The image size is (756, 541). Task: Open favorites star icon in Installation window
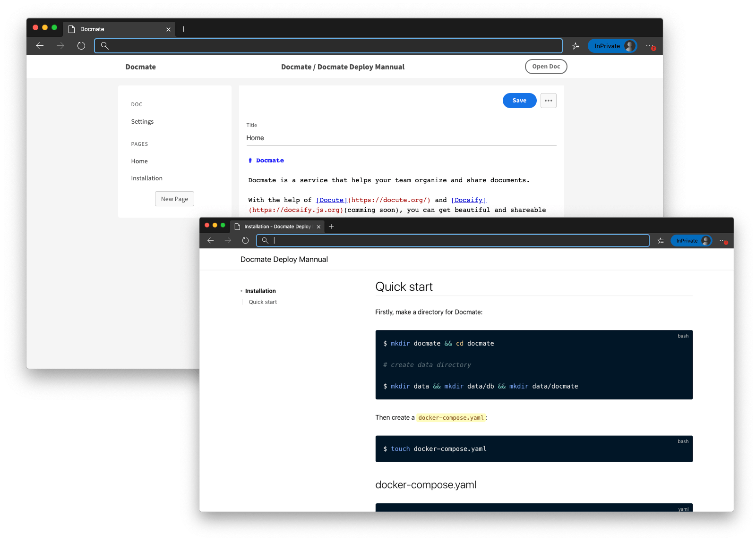[661, 241]
